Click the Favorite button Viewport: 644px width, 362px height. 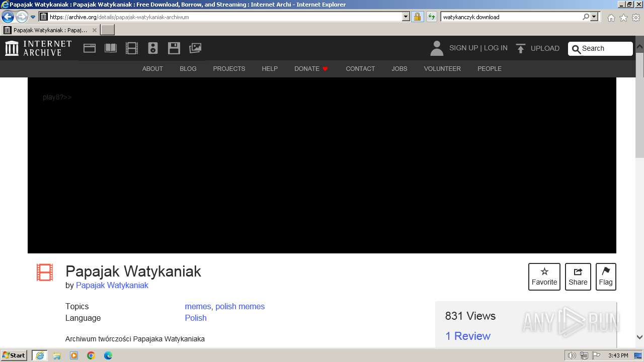pyautogui.click(x=544, y=277)
